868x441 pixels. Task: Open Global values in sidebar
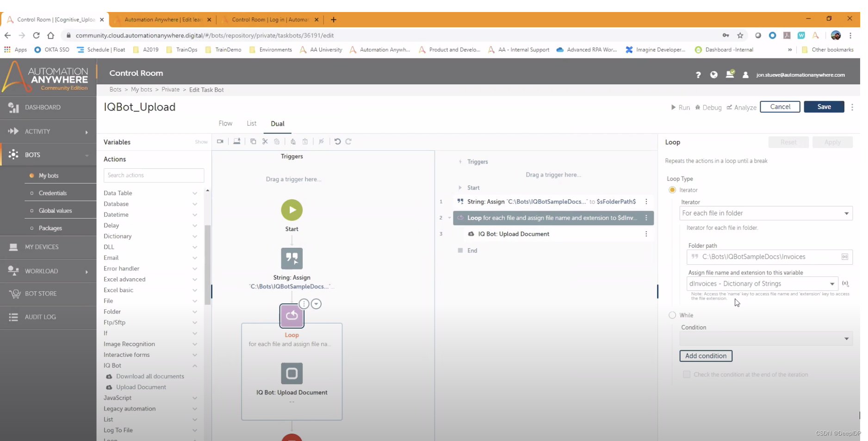(x=55, y=211)
